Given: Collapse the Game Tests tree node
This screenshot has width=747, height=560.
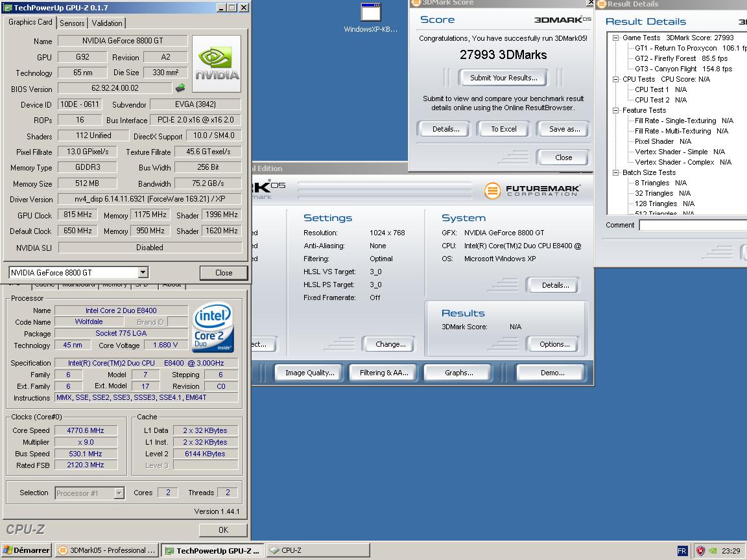Looking at the screenshot, I should pyautogui.click(x=615, y=38).
